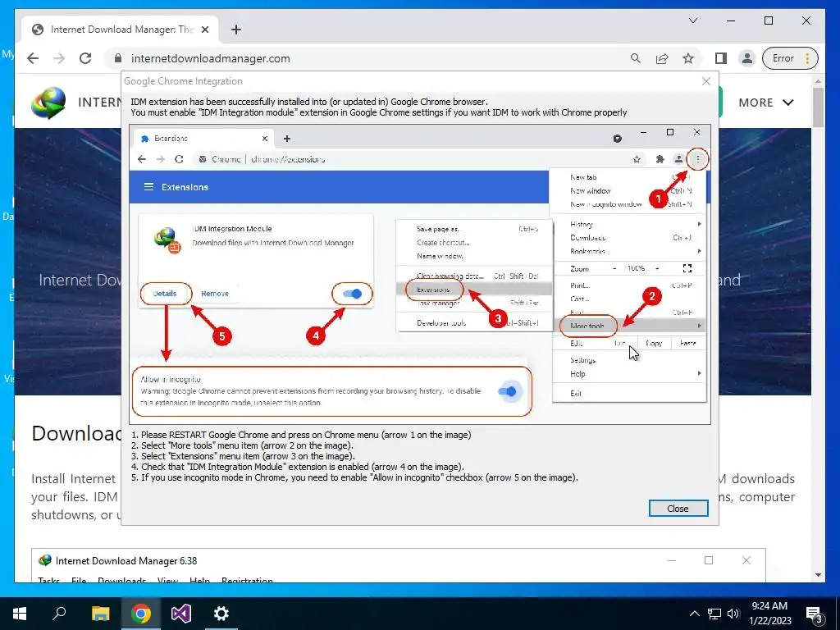Open the notification center icon
Screen dimensions: 840x630
815,614
